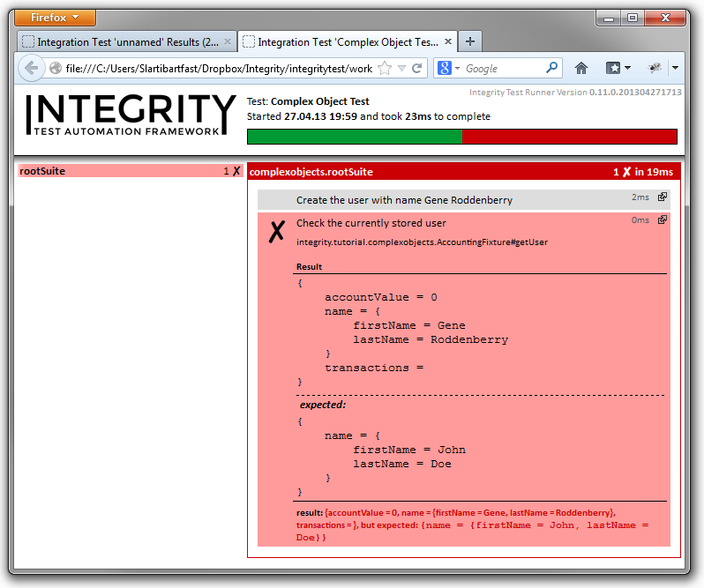
Task: Click the search magnifier icon
Action: [552, 68]
